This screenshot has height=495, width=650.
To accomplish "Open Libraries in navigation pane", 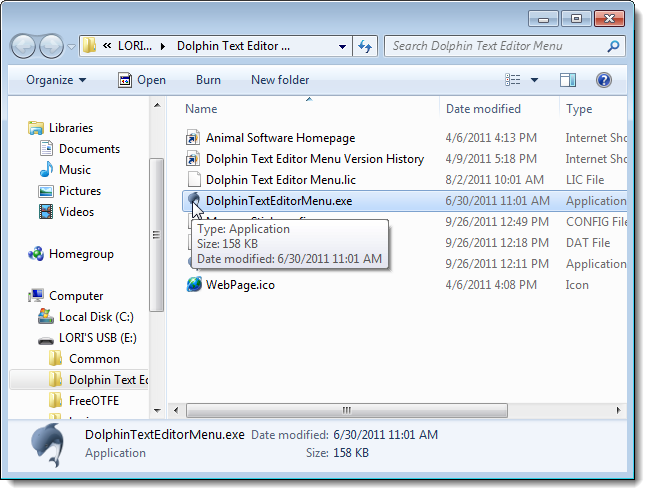I will 71,128.
